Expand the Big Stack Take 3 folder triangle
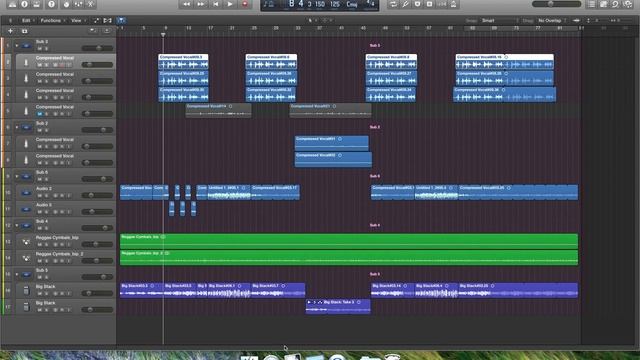The height and width of the screenshot is (360, 640). (x=309, y=302)
